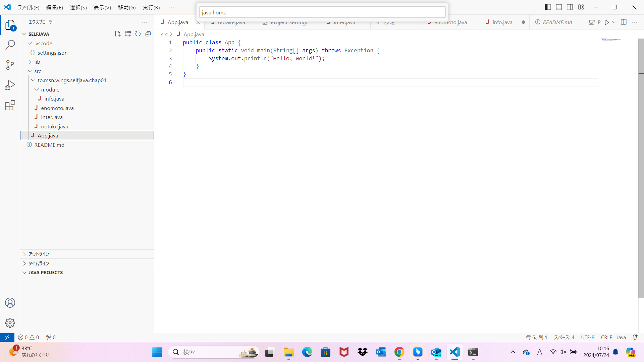Refresh the explorer file tree

(x=138, y=34)
